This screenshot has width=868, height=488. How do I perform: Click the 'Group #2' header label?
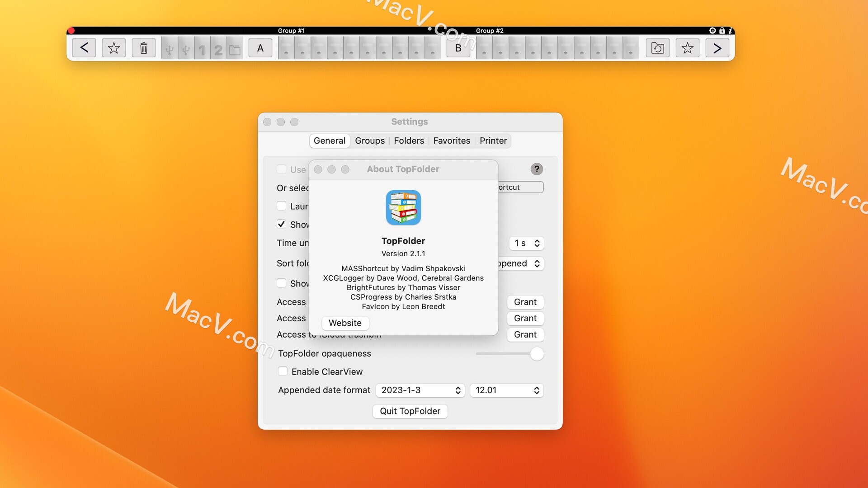pyautogui.click(x=490, y=31)
